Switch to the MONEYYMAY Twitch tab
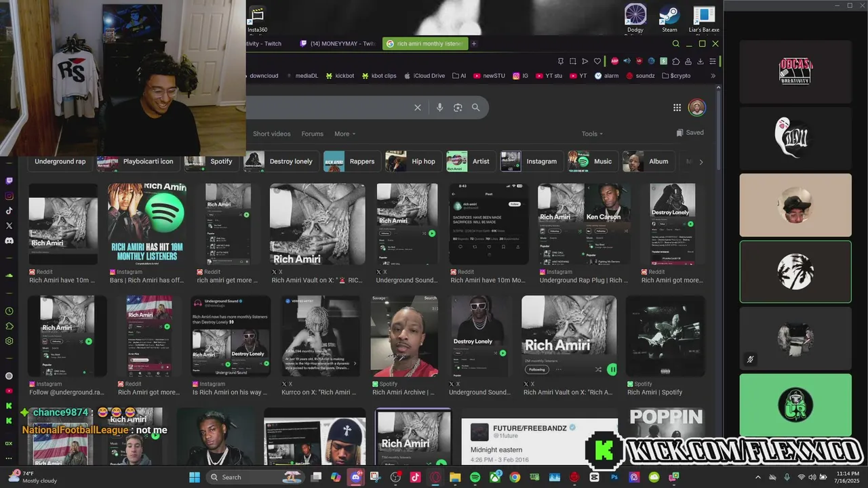Screen dimensions: 868x488 [x=337, y=43]
